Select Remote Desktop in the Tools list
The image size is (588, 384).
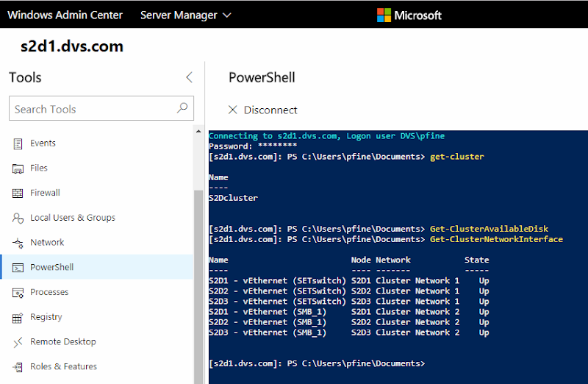pyautogui.click(x=63, y=341)
